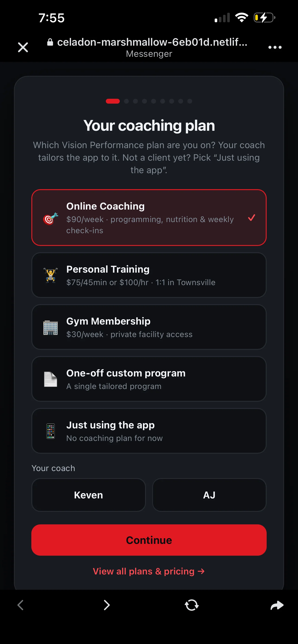Click the document emoji for One-off program

point(51,379)
